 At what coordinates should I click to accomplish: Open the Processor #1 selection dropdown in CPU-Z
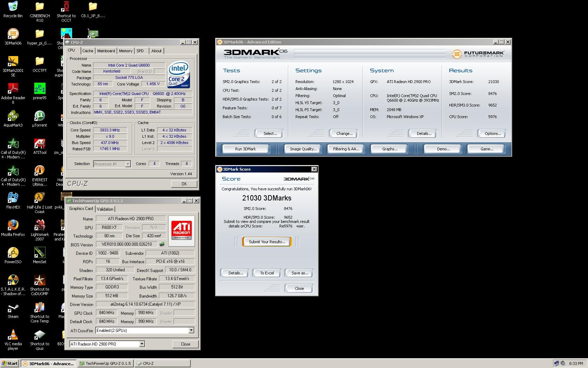tap(112, 164)
